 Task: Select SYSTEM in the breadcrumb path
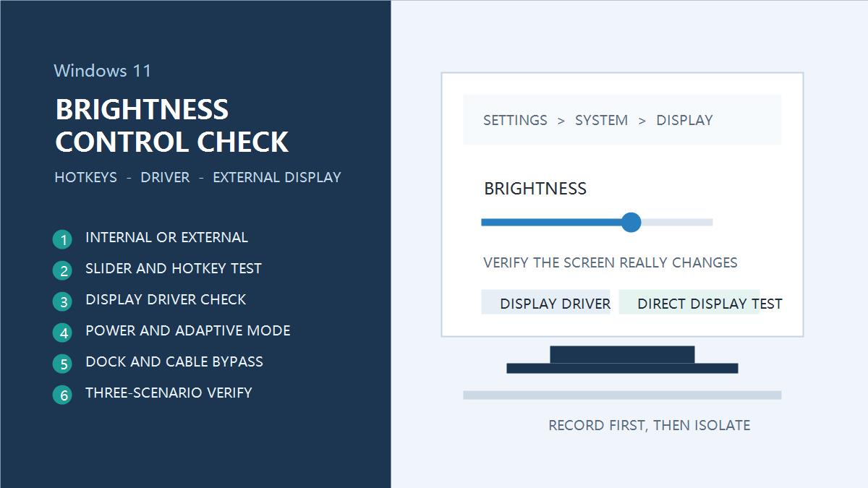click(x=601, y=120)
